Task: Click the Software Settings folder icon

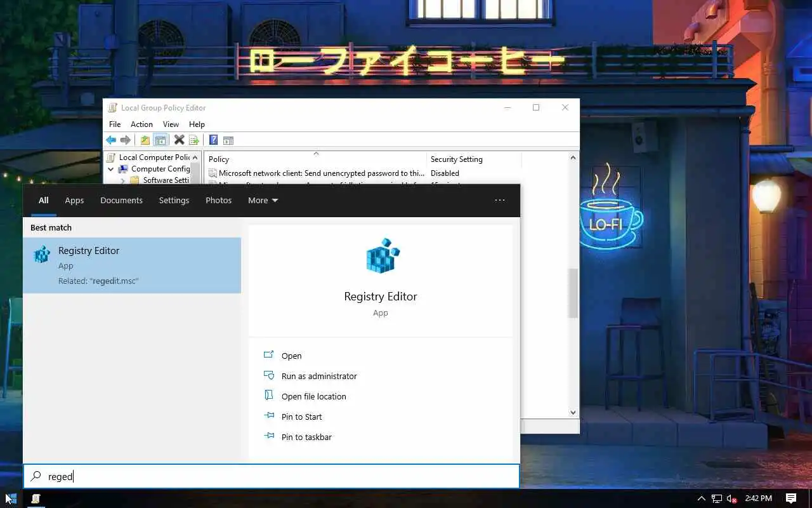Action: (134, 180)
